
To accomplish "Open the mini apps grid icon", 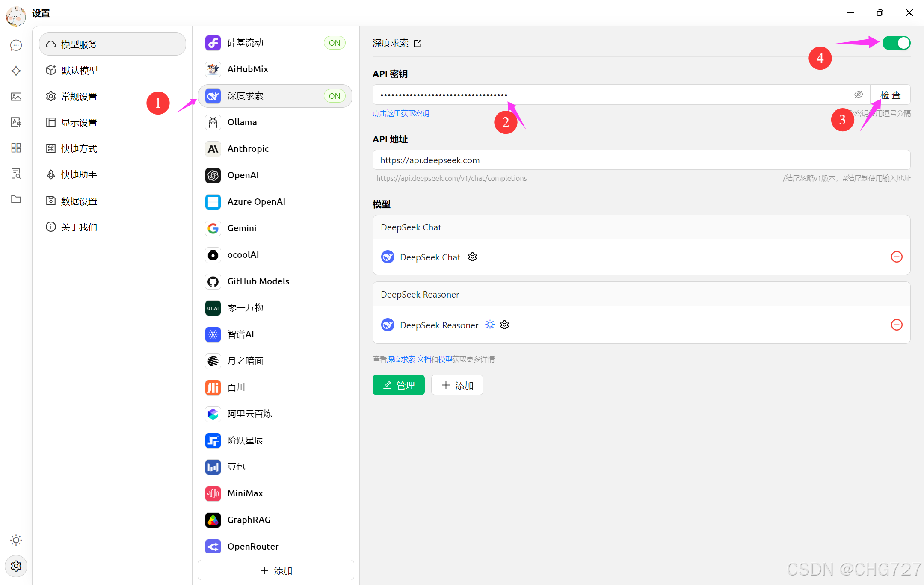I will [x=16, y=148].
